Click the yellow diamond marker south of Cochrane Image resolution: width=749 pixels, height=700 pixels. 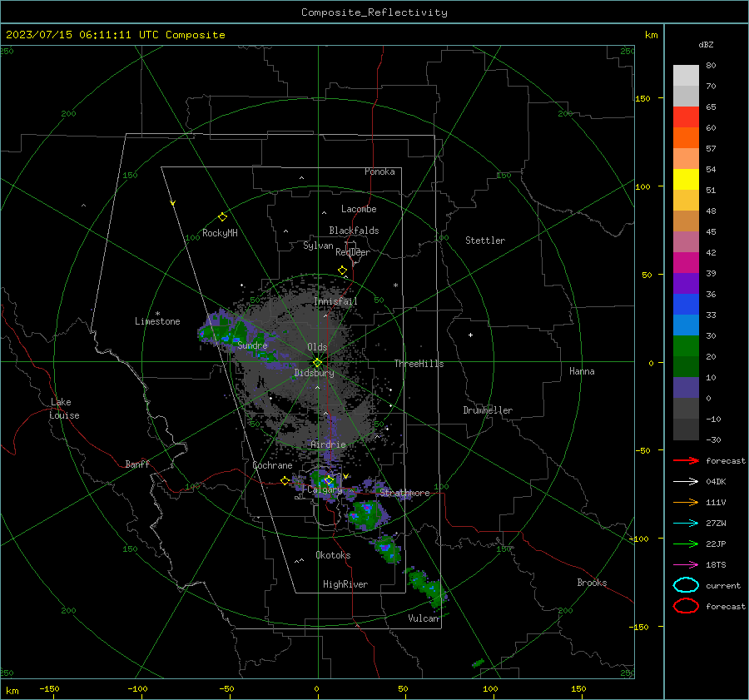pyautogui.click(x=285, y=481)
